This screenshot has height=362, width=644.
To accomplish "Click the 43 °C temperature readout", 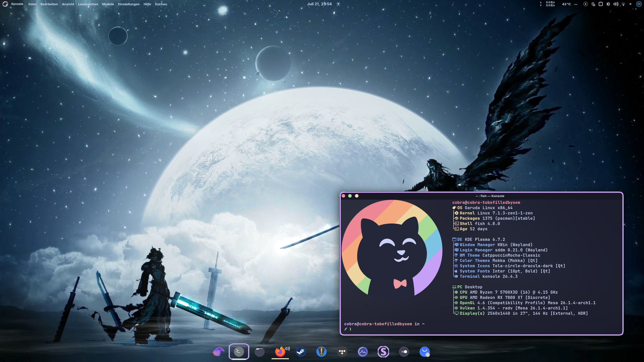I will (566, 4).
